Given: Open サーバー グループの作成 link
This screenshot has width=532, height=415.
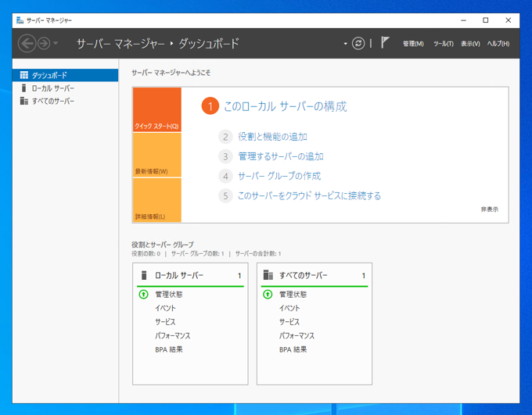Looking at the screenshot, I should point(279,176).
